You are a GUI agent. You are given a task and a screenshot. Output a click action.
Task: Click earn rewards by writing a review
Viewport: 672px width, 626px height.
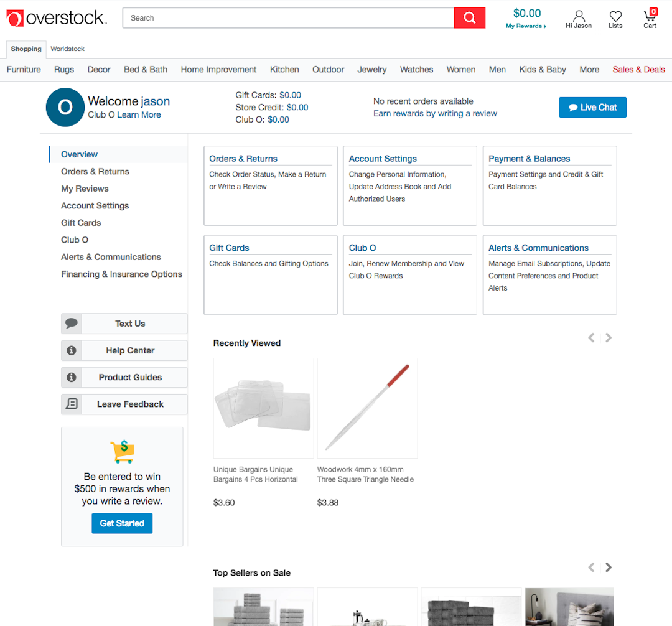tap(435, 113)
